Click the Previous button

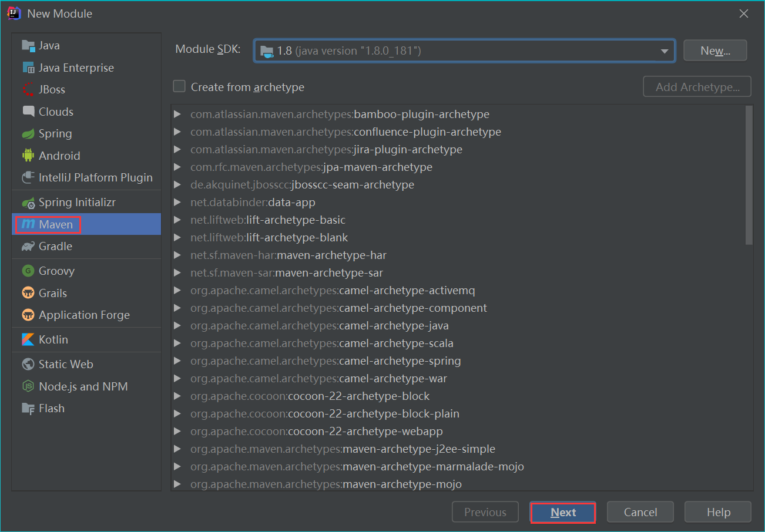[x=485, y=512]
